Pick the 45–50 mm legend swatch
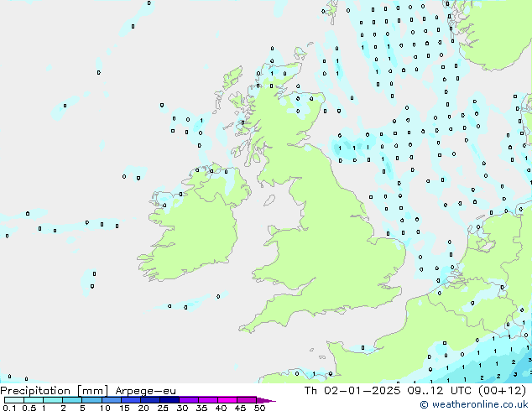This screenshot has width=532, height=411. pos(247,400)
